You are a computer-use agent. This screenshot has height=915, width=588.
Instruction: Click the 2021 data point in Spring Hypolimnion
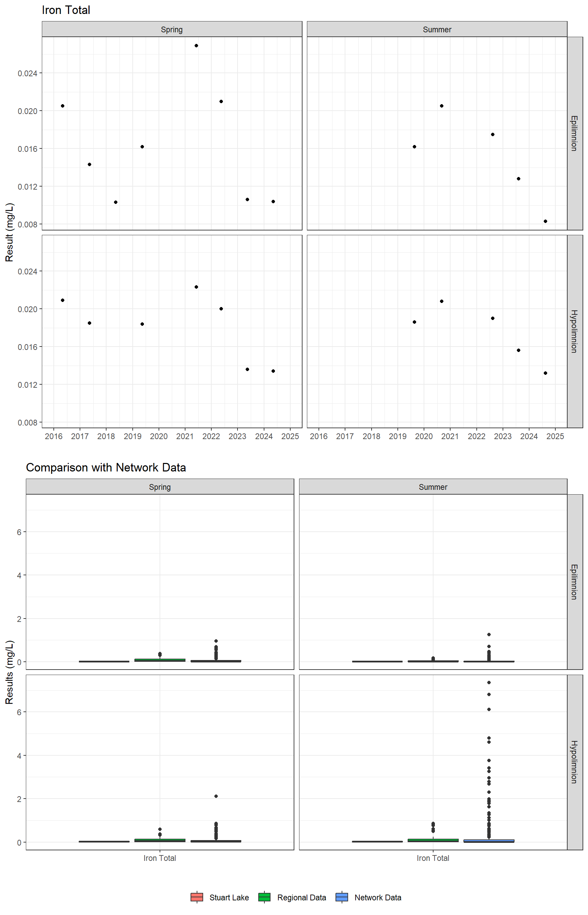pos(196,287)
